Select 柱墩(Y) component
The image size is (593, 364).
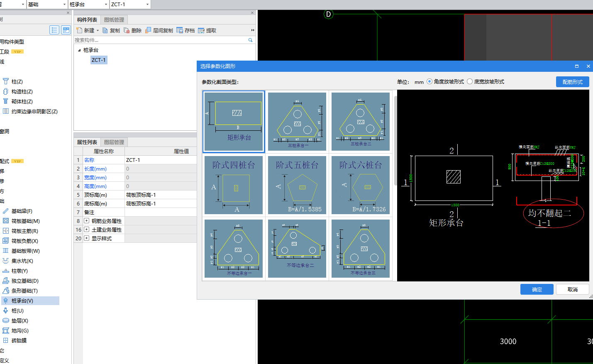tap(20, 271)
